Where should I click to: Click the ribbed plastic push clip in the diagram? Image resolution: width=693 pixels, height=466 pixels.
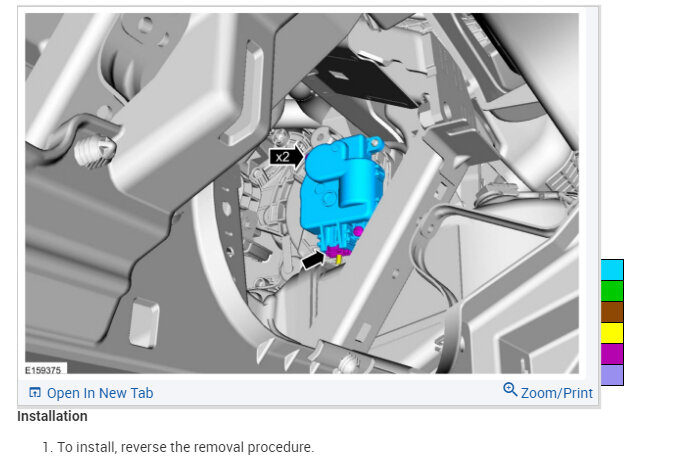pos(95,150)
